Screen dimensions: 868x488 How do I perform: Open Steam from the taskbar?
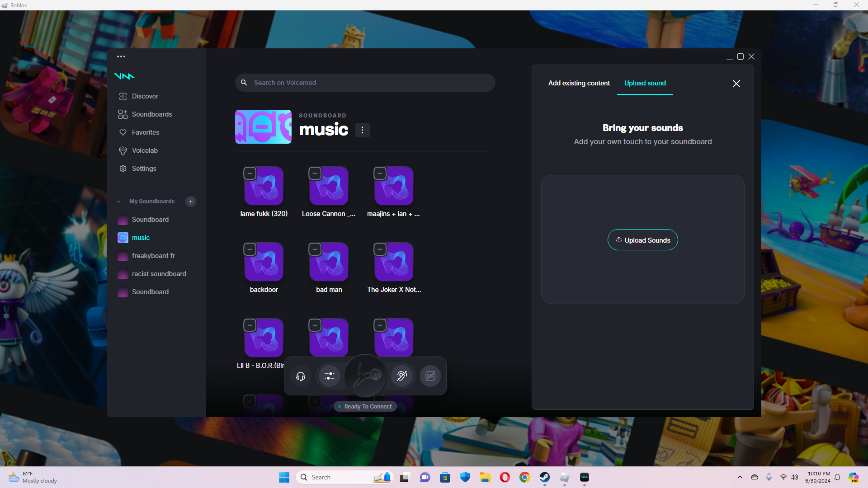(545, 477)
